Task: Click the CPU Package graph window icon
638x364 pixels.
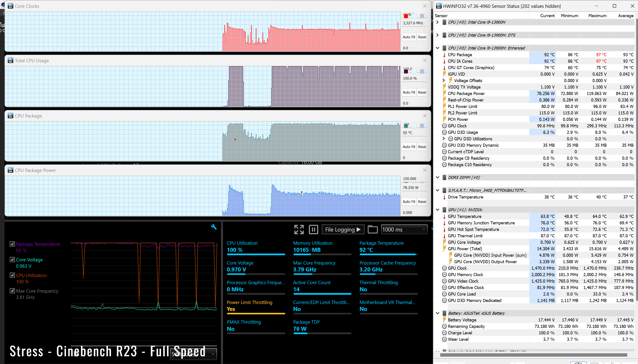Action: 10,116
